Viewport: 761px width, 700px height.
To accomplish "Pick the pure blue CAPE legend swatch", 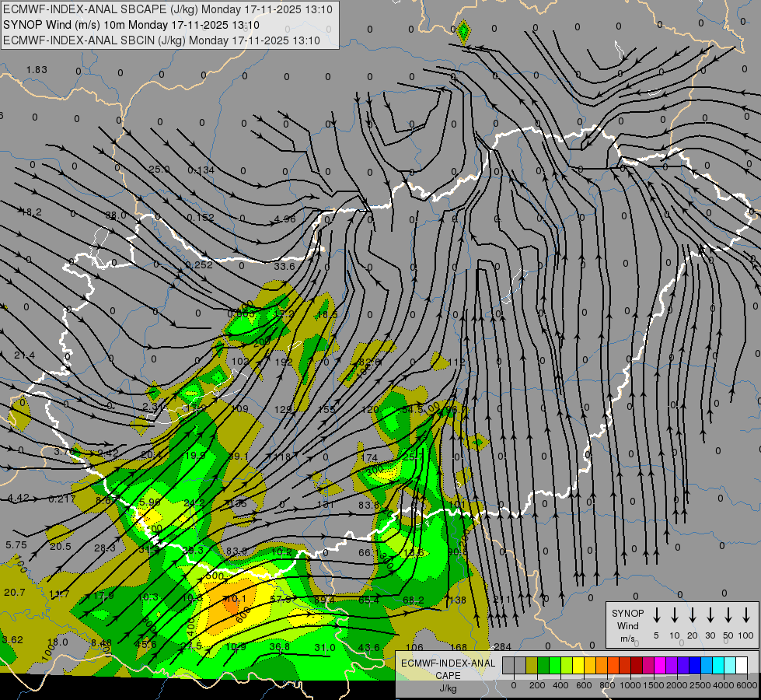I will (694, 666).
